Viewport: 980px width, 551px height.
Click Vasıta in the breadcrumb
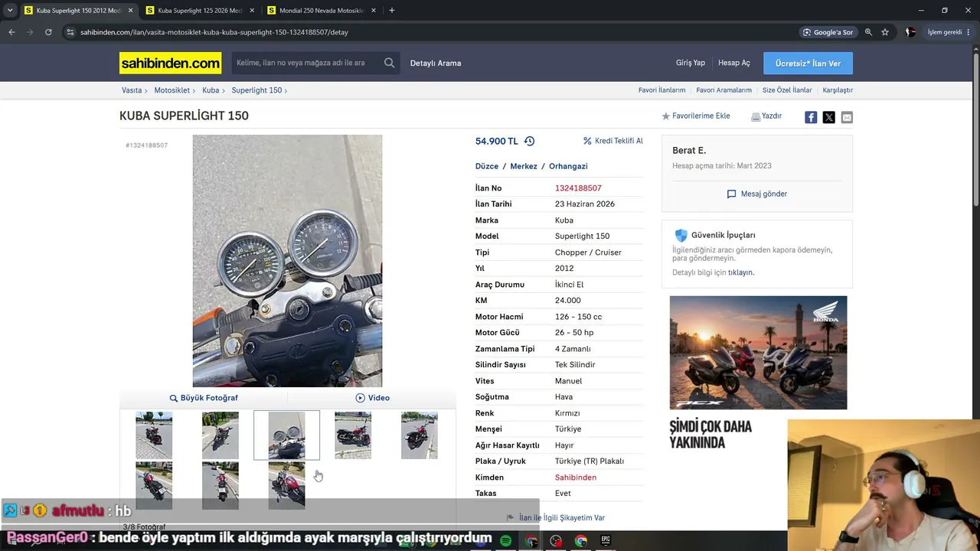tap(132, 90)
